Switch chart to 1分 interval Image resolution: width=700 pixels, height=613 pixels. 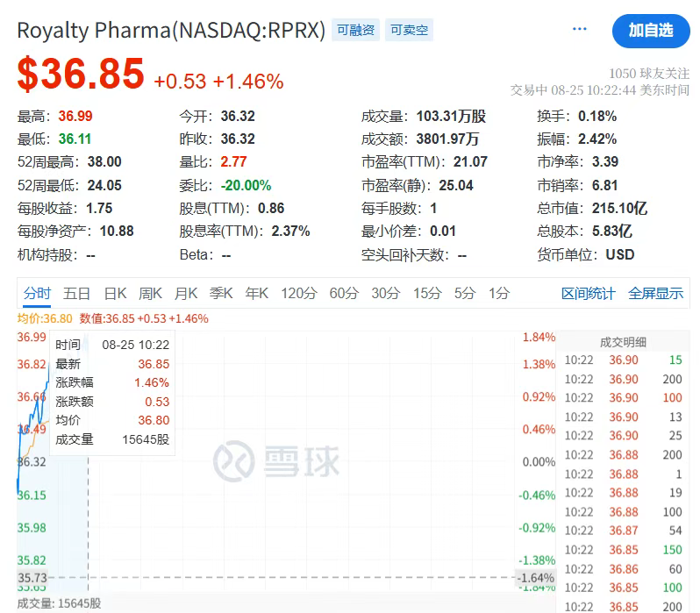498,294
